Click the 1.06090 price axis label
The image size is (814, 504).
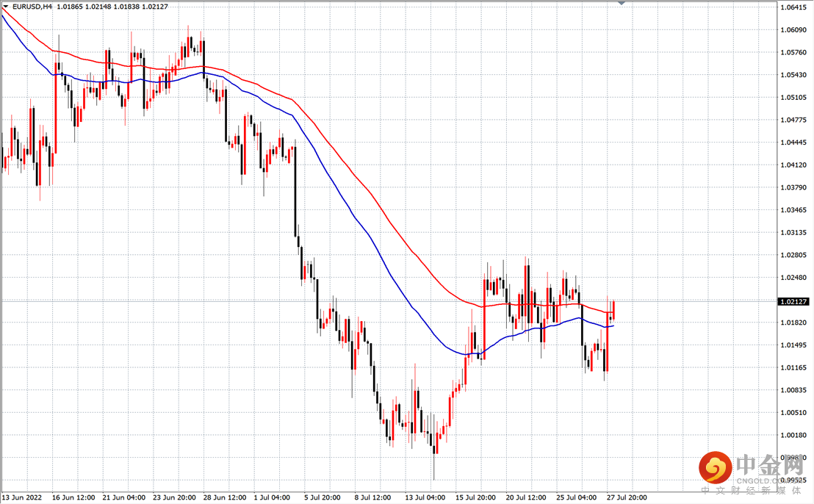click(793, 30)
